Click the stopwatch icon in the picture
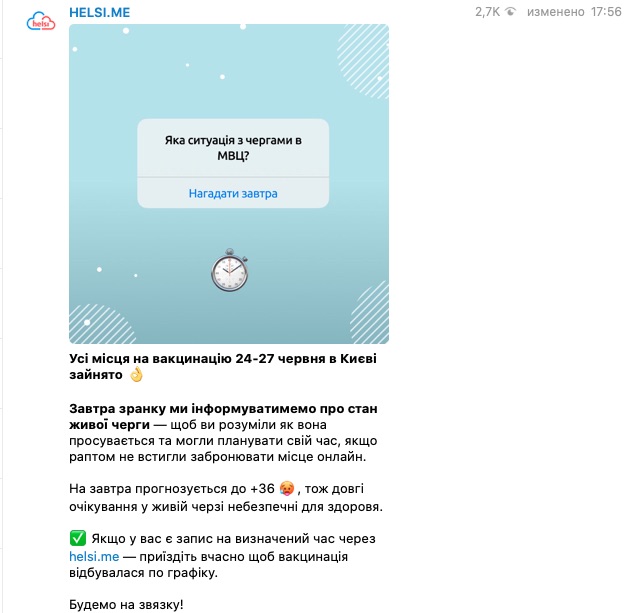631x613 pixels. pos(230,270)
